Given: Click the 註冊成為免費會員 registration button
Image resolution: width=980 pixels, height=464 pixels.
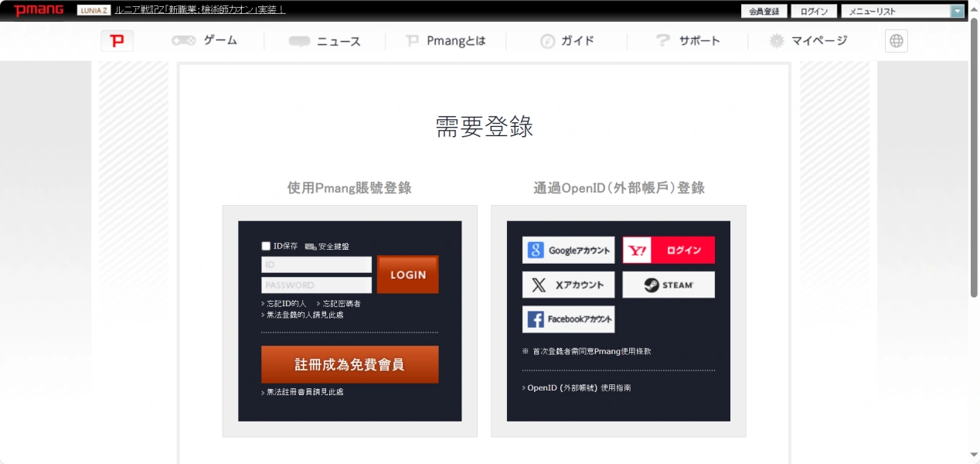Looking at the screenshot, I should [x=349, y=364].
